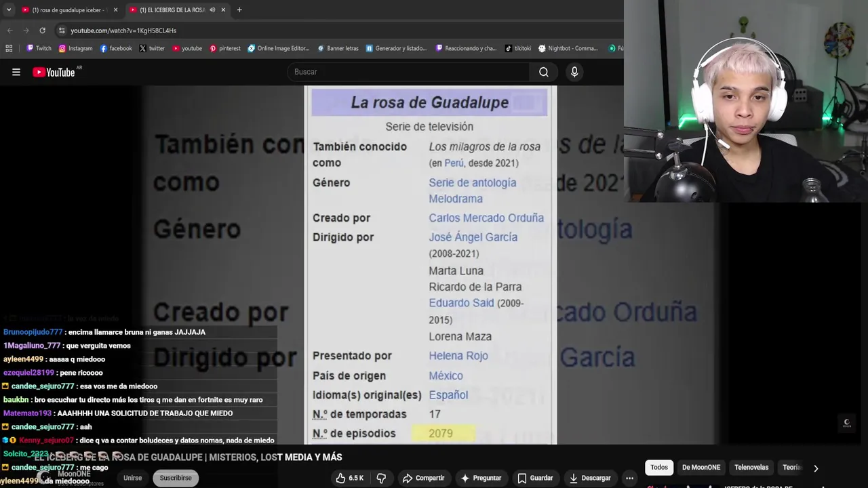The width and height of the screenshot is (868, 488).
Task: Focus the Buscar search field
Action: click(408, 72)
